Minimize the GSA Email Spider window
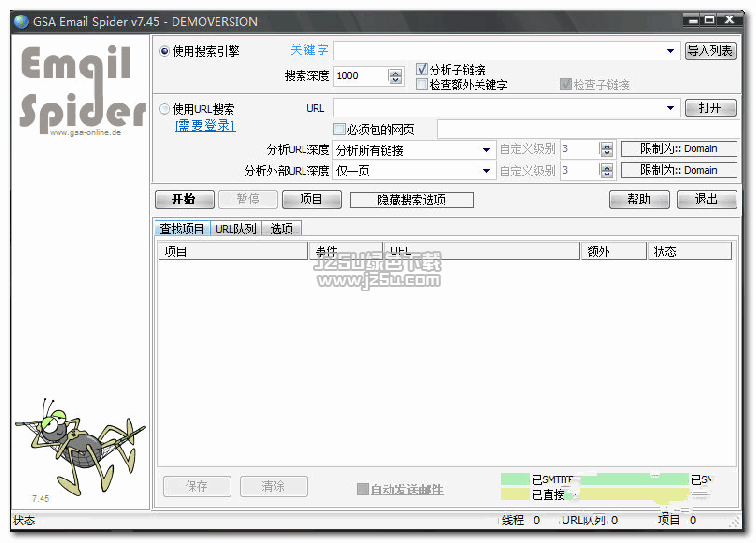Viewport: 756px width, 543px height. [693, 20]
